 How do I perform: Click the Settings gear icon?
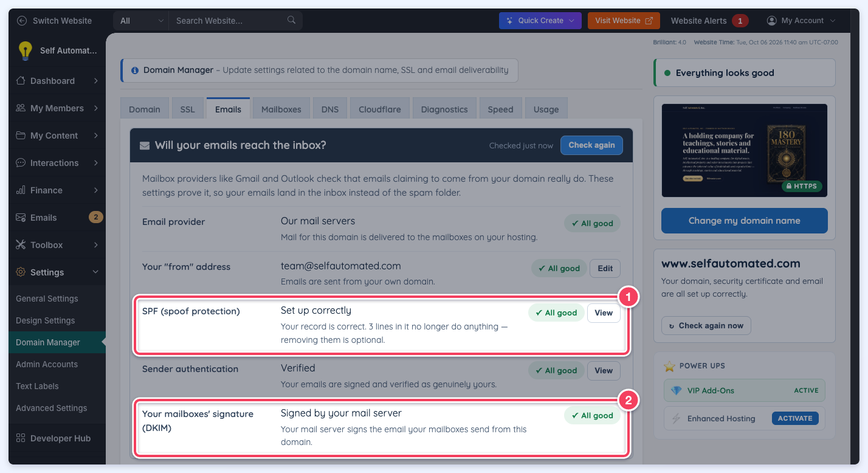point(21,272)
